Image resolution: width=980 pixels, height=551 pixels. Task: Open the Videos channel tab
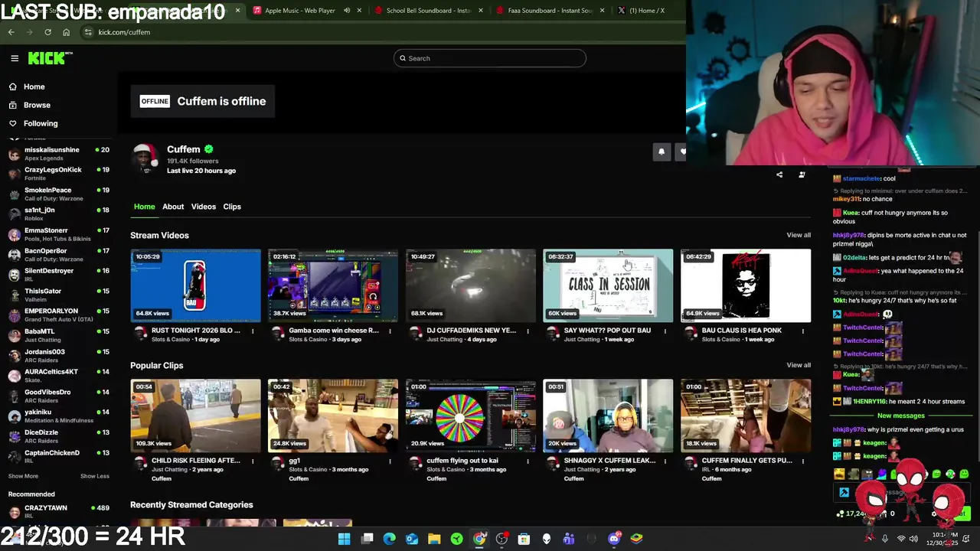(x=204, y=207)
